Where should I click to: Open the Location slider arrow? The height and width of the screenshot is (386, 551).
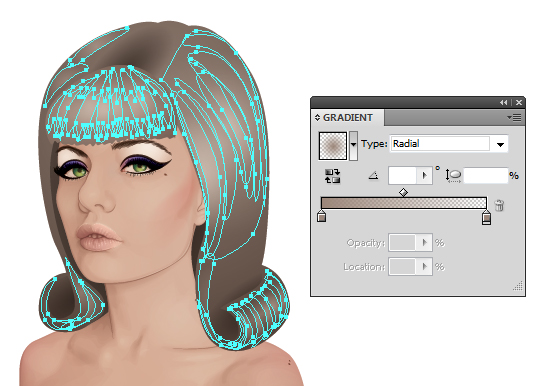424,267
